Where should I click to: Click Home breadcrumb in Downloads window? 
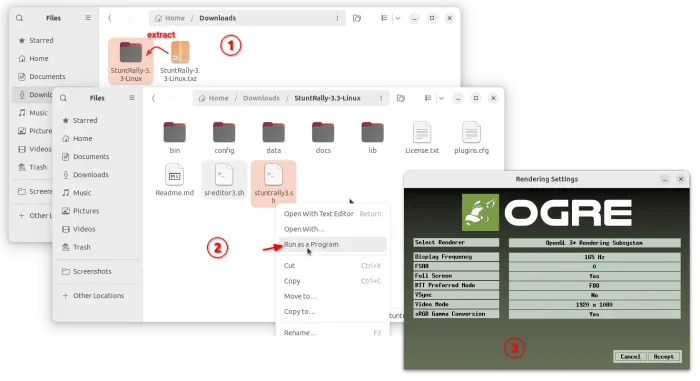coord(170,18)
